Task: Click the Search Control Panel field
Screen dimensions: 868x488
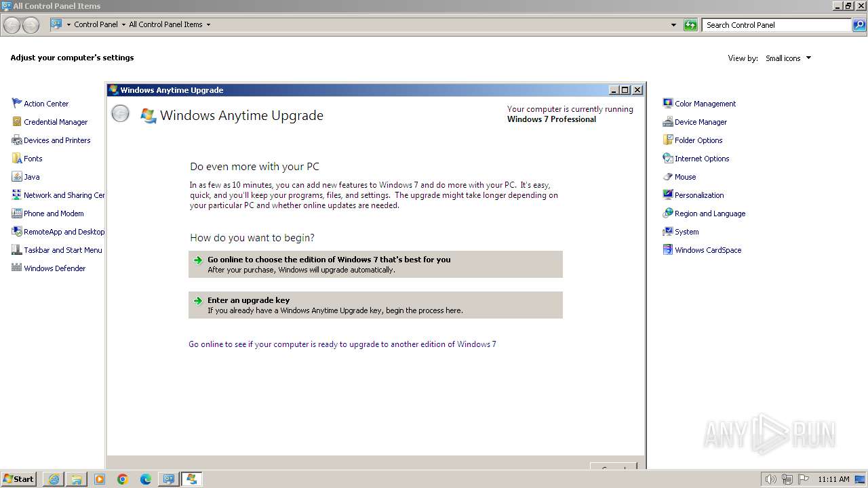Action: (777, 25)
